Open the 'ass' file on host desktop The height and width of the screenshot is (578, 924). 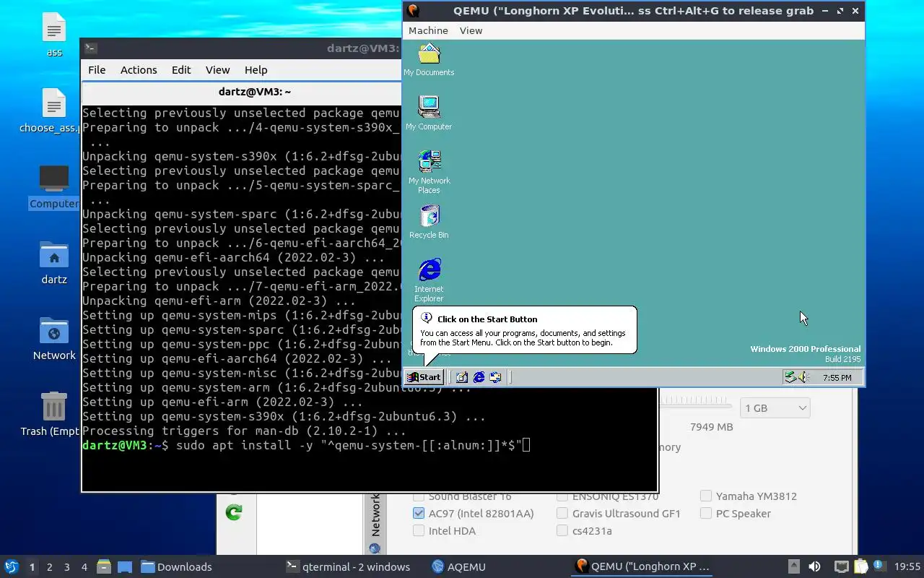(x=54, y=35)
